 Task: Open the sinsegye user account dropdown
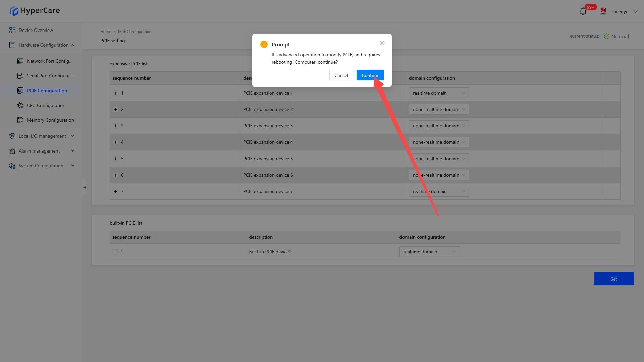tap(620, 12)
